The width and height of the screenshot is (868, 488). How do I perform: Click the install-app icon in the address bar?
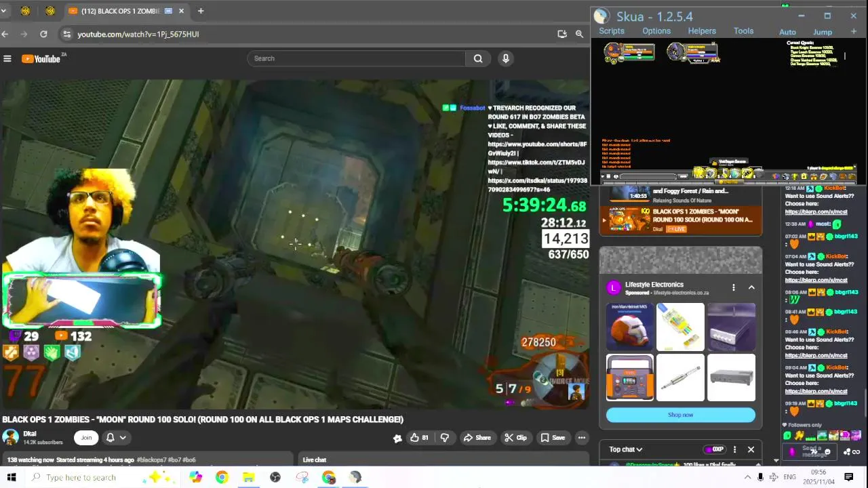(561, 34)
